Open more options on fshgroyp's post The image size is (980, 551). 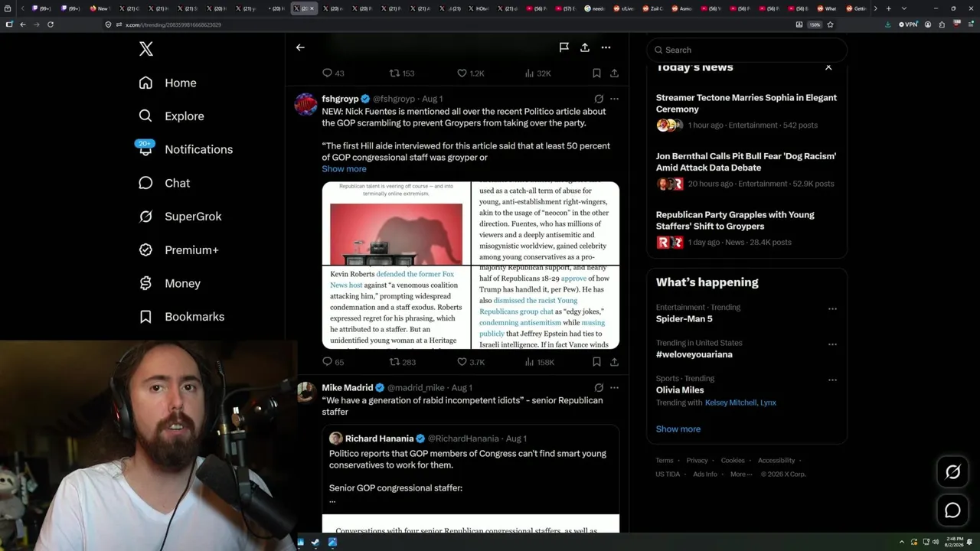tap(614, 99)
